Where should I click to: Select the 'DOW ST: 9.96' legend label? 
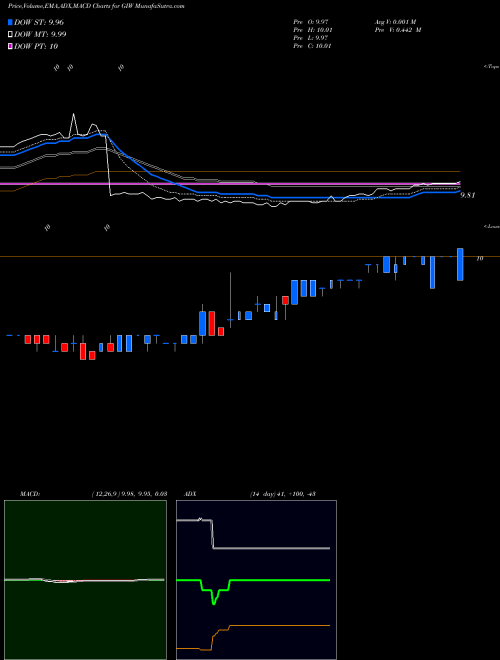point(39,22)
